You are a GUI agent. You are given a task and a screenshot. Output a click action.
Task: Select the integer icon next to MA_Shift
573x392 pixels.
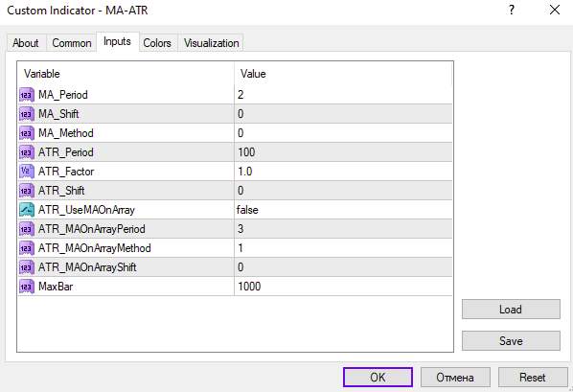pos(27,114)
